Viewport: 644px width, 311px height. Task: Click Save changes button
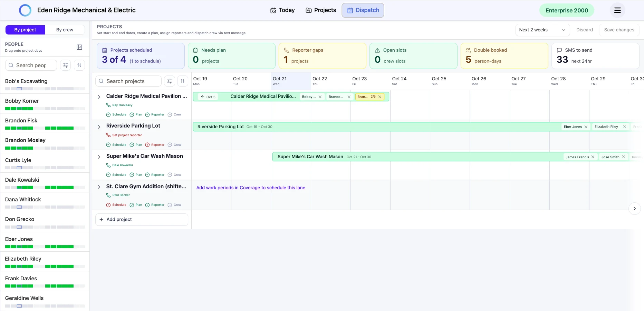pos(619,30)
